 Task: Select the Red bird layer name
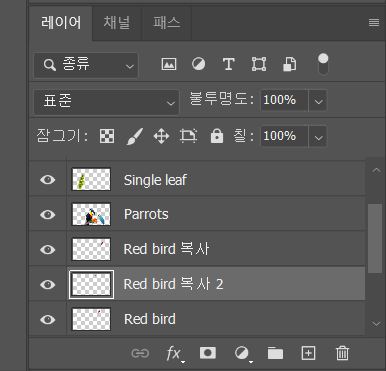pos(150,319)
